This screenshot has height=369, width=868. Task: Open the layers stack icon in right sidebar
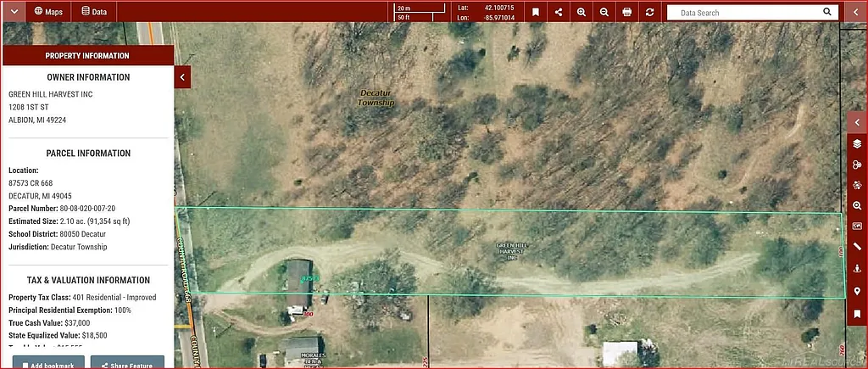(x=857, y=143)
